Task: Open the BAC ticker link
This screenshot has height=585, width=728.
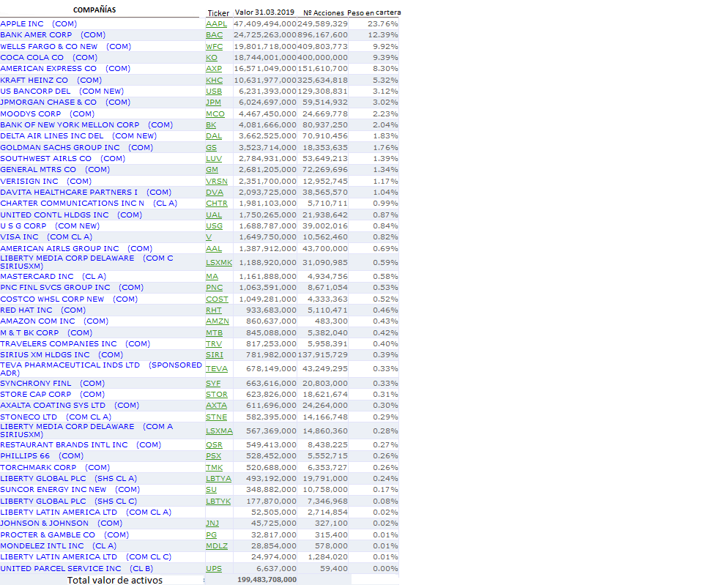Action: pos(214,35)
